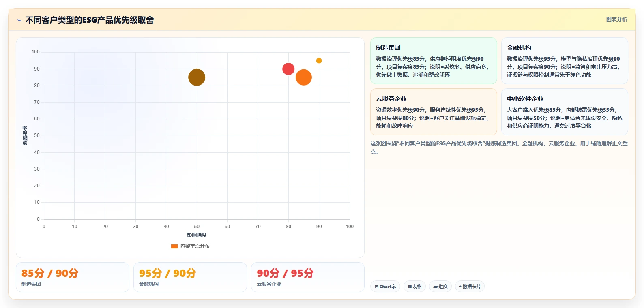Click the orange legend color swatch
Screen dimensions: 644x308
[x=174, y=246]
